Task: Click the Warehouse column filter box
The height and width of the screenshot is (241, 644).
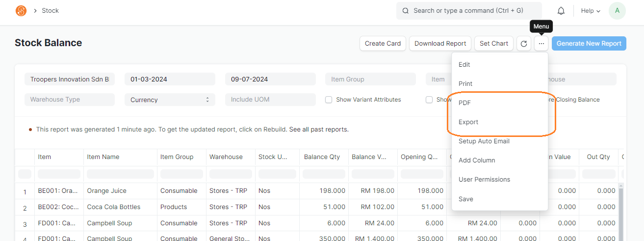Action: pyautogui.click(x=231, y=174)
